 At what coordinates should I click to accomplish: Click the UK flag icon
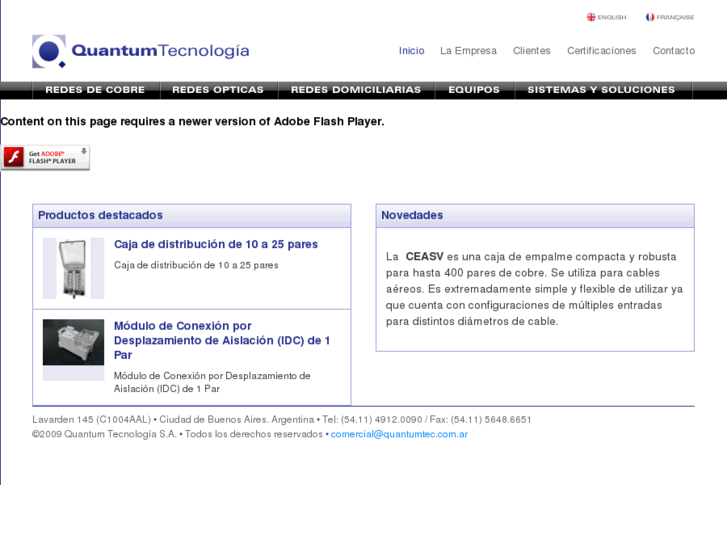(591, 17)
